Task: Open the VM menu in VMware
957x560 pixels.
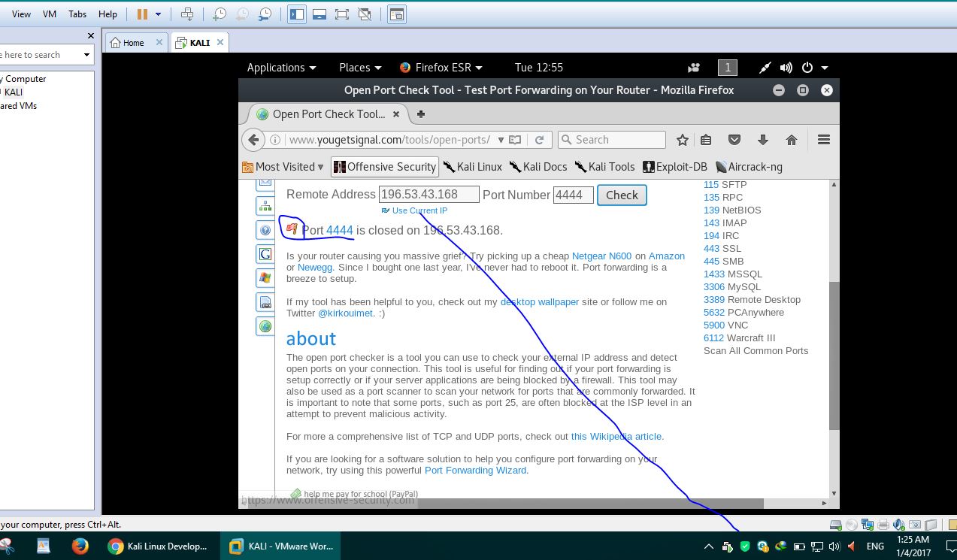Action: (50, 14)
